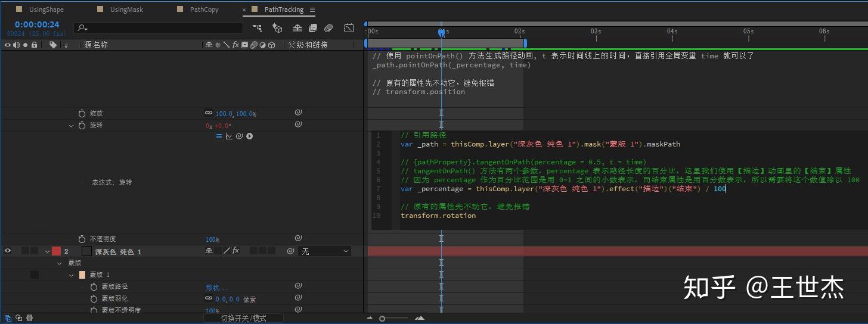This screenshot has width=868, height=324.
Task: Click layer 2 parent pick whip spiral
Action: point(290,251)
